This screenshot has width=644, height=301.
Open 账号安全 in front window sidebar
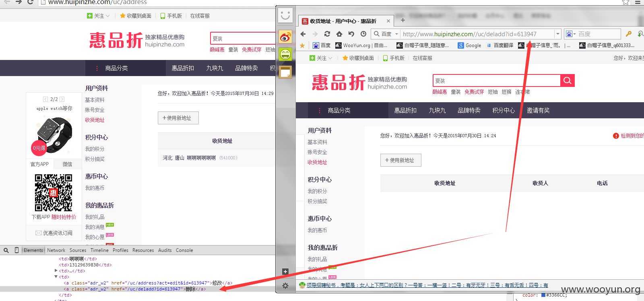[x=317, y=152]
